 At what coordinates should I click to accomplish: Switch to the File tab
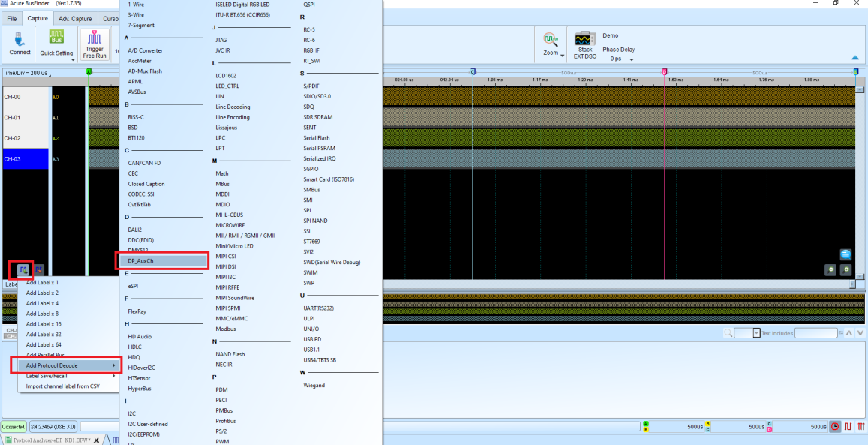[x=11, y=18]
